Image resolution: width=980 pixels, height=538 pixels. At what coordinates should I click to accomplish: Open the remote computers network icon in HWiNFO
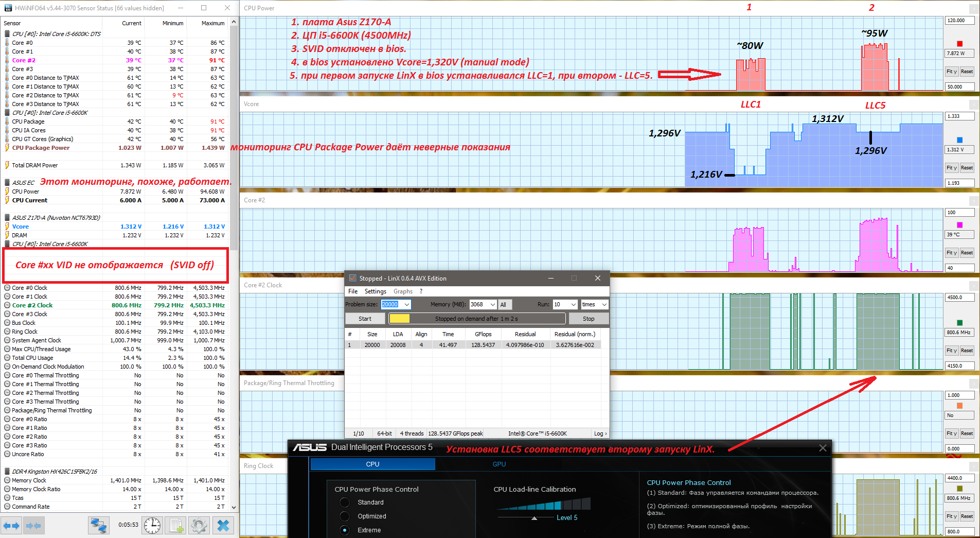tap(98, 526)
